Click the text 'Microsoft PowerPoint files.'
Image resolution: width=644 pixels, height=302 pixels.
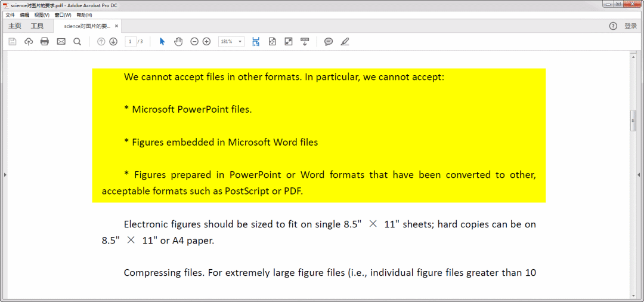(x=192, y=109)
